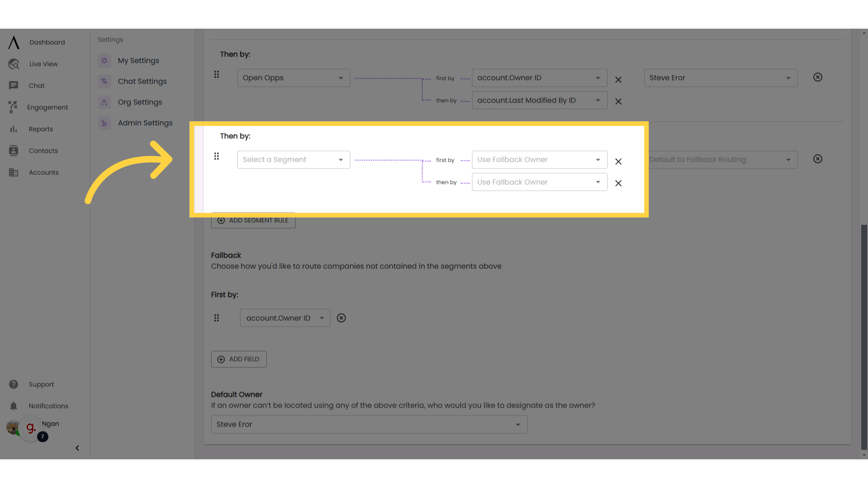Click the Support question mark icon
The width and height of the screenshot is (868, 488).
(x=14, y=385)
